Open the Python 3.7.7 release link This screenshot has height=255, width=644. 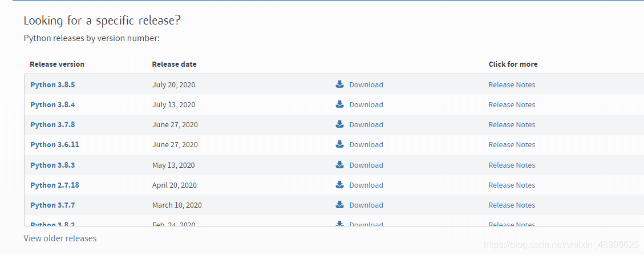(x=52, y=205)
